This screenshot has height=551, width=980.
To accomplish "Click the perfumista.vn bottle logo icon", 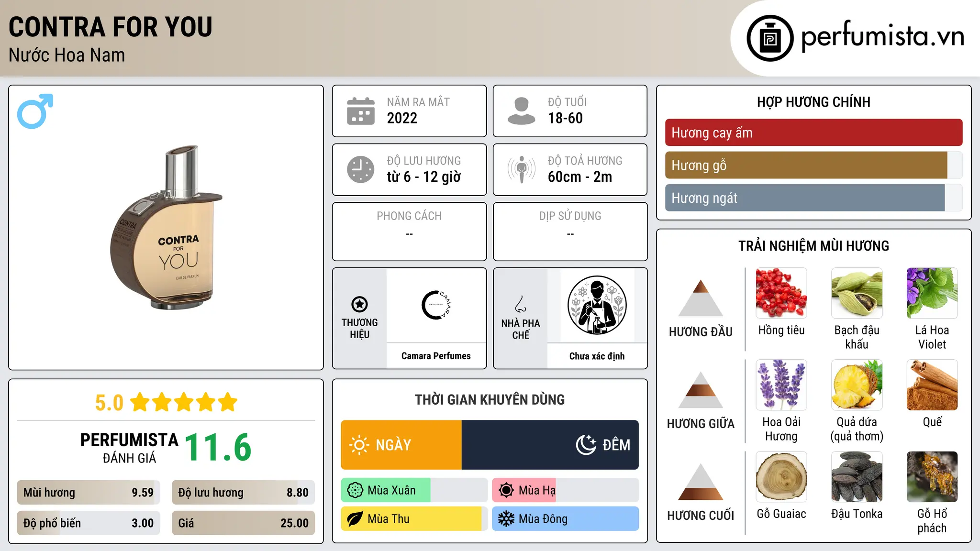I will click(x=770, y=38).
